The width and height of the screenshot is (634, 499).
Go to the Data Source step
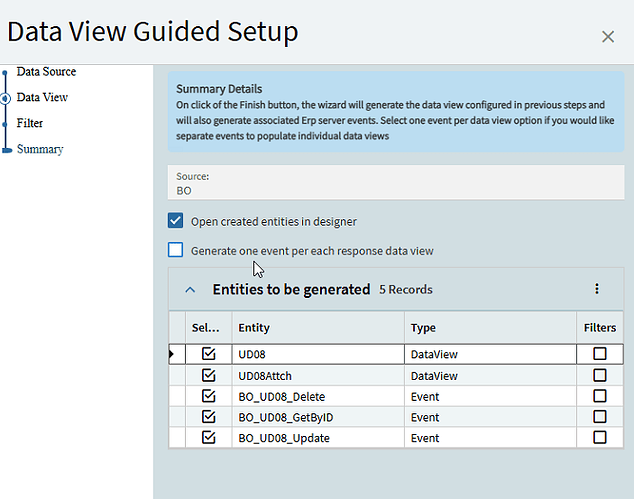point(46,72)
